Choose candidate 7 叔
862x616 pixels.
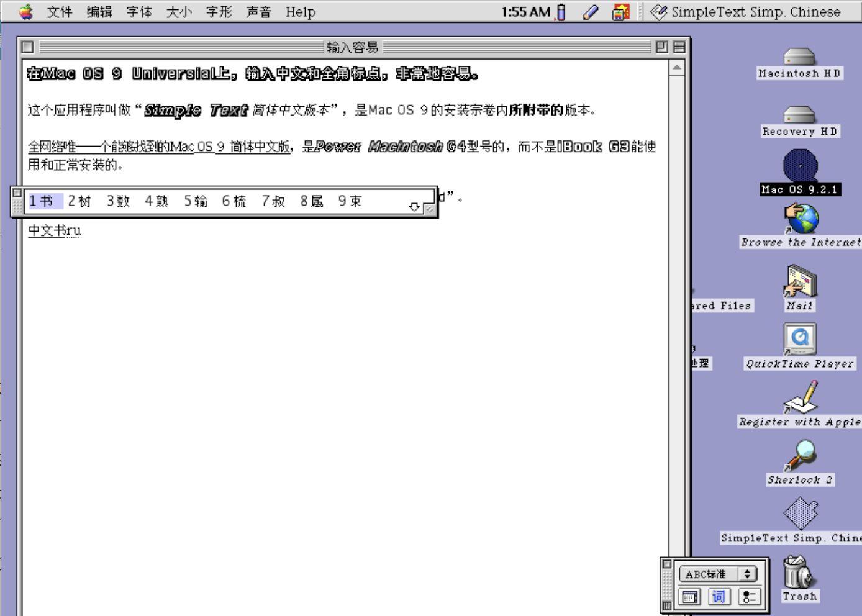[273, 201]
